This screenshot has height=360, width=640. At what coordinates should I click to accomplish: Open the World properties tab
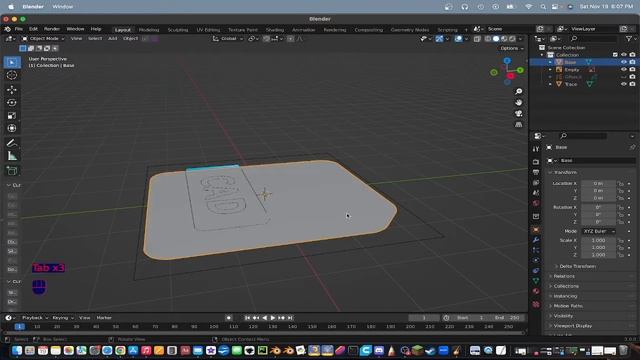tap(536, 203)
